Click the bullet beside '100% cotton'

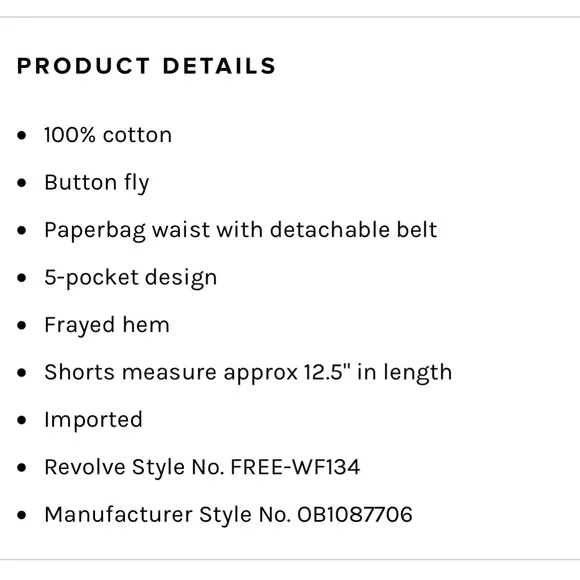coord(22,135)
